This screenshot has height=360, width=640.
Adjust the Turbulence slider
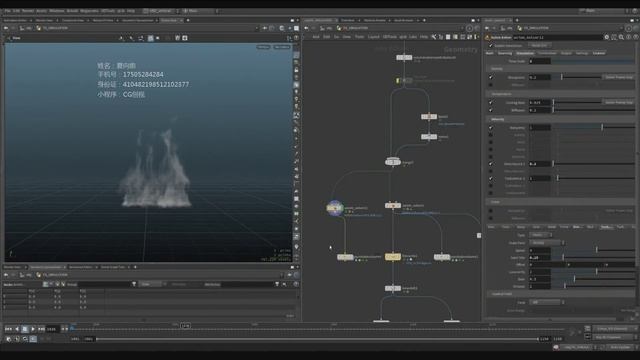pyautogui.click(x=594, y=178)
